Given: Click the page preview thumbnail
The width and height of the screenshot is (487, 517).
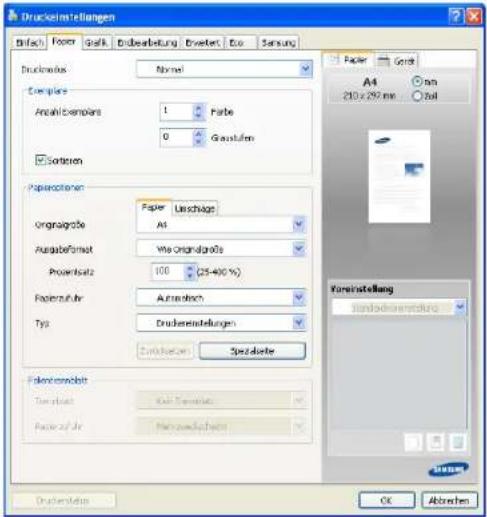Looking at the screenshot, I should 399,176.
